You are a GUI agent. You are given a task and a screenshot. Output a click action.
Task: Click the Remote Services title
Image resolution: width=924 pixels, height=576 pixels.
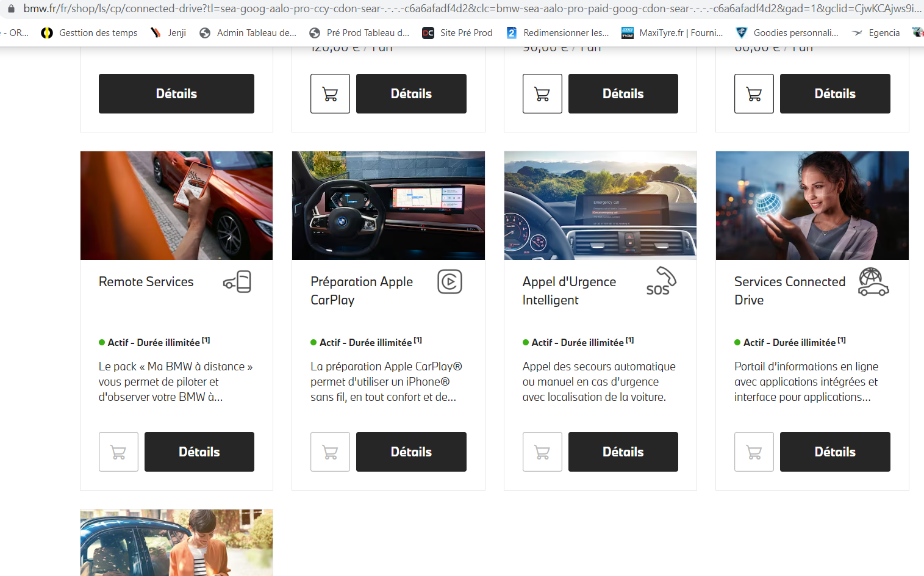[x=146, y=282]
